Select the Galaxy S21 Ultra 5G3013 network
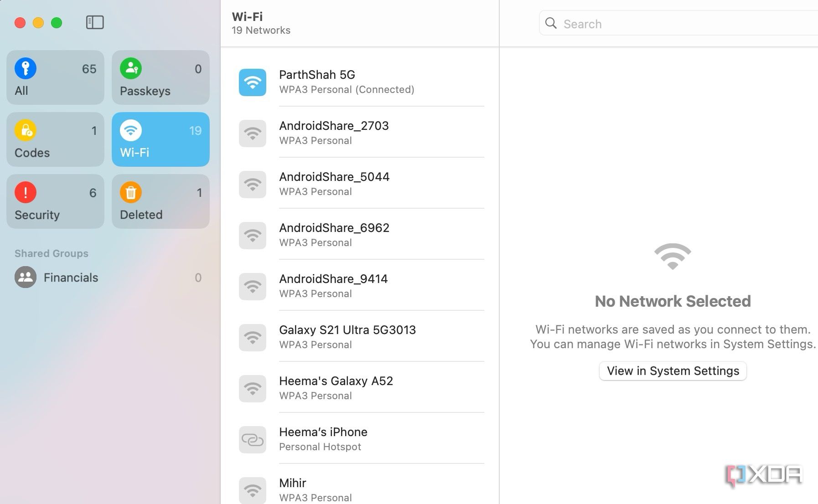This screenshot has width=818, height=504. click(360, 337)
